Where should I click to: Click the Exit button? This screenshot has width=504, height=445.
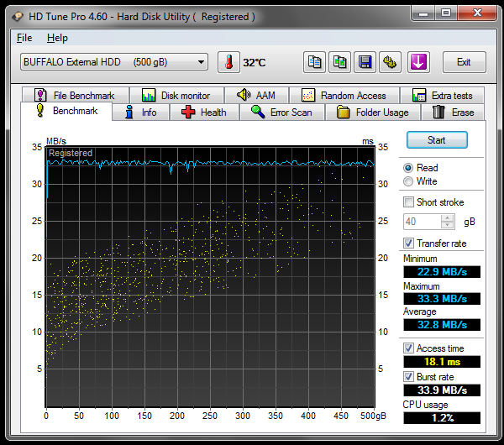point(463,62)
